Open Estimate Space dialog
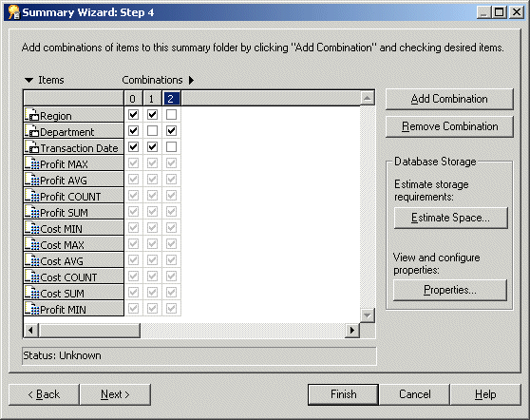 click(450, 218)
